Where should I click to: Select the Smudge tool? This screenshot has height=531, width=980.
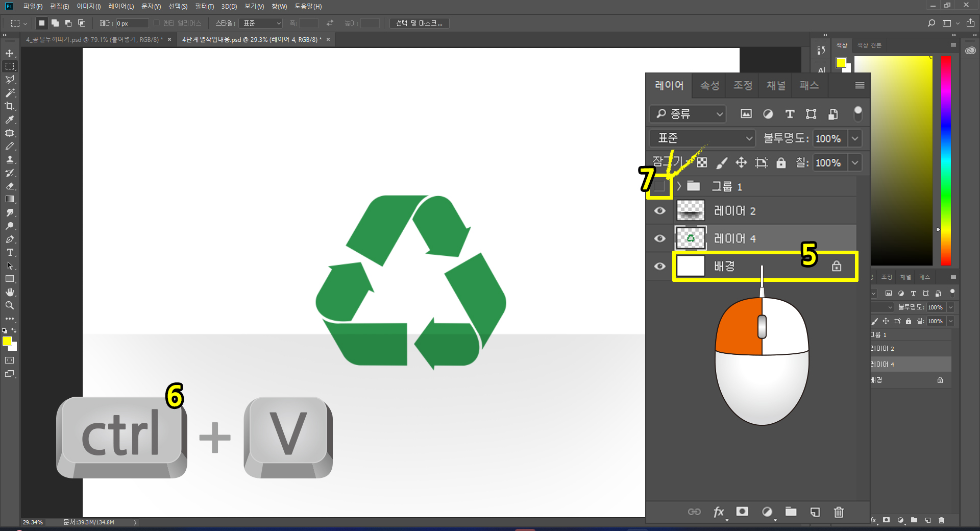[10, 212]
